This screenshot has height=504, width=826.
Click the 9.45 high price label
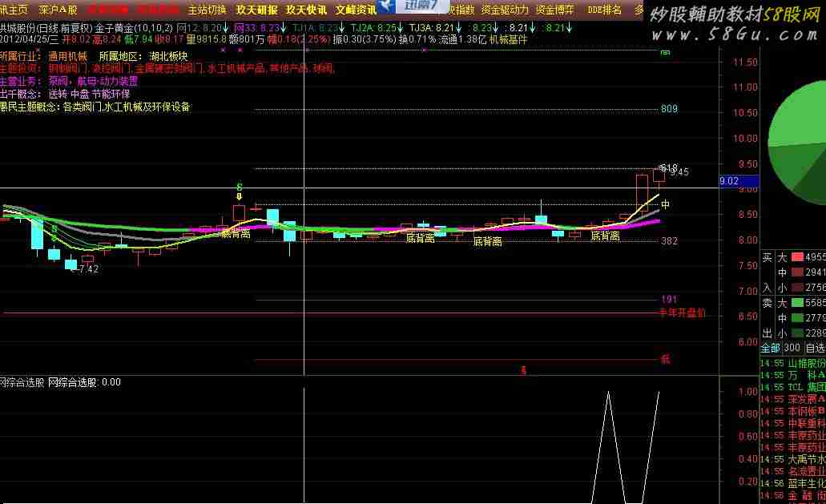click(x=679, y=172)
